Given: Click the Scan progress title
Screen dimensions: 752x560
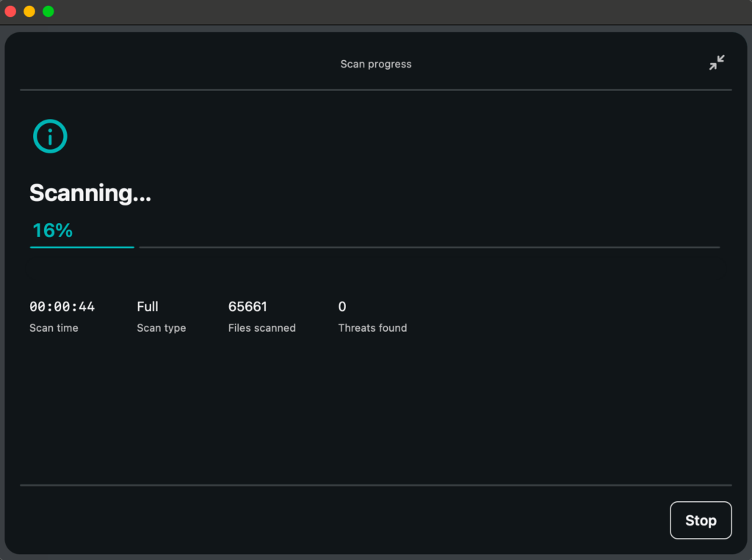Looking at the screenshot, I should (x=376, y=65).
